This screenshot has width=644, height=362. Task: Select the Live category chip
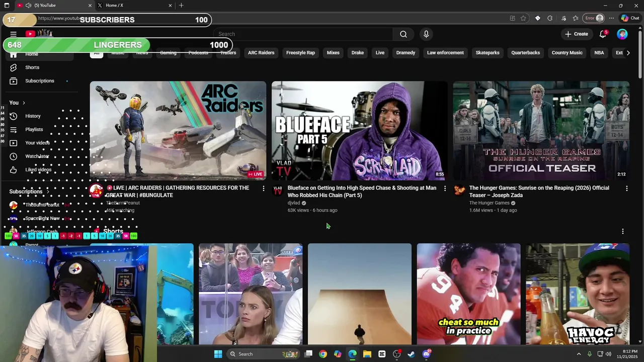[x=380, y=53]
